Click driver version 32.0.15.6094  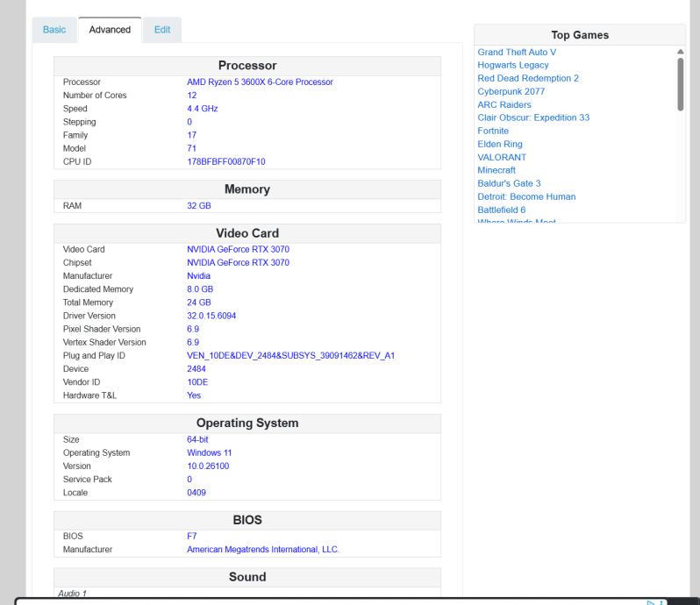click(x=211, y=316)
